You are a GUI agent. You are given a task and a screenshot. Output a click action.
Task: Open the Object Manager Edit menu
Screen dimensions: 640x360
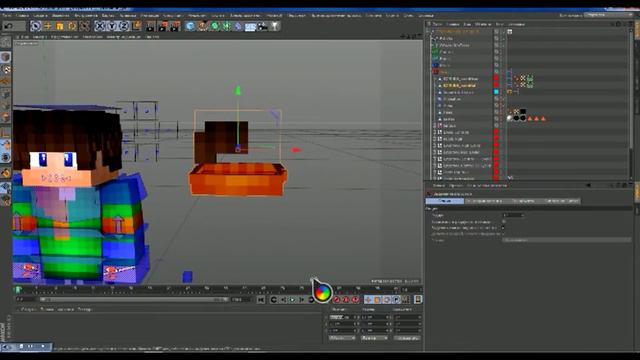pyautogui.click(x=453, y=24)
